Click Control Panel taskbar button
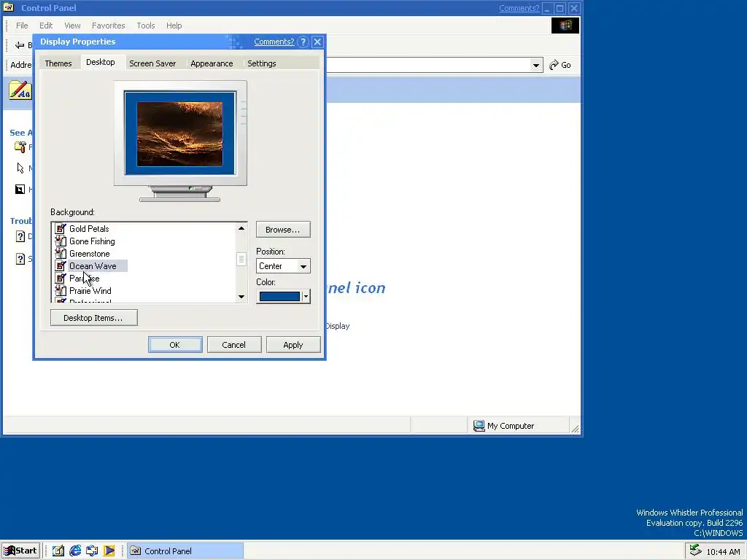The image size is (747, 560). pyautogui.click(x=185, y=551)
